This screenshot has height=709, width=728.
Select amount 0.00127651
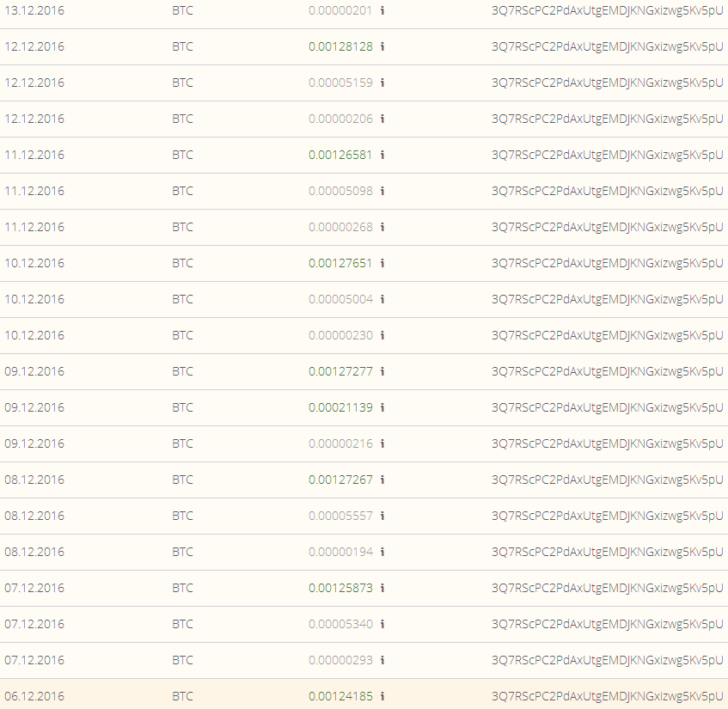click(340, 263)
